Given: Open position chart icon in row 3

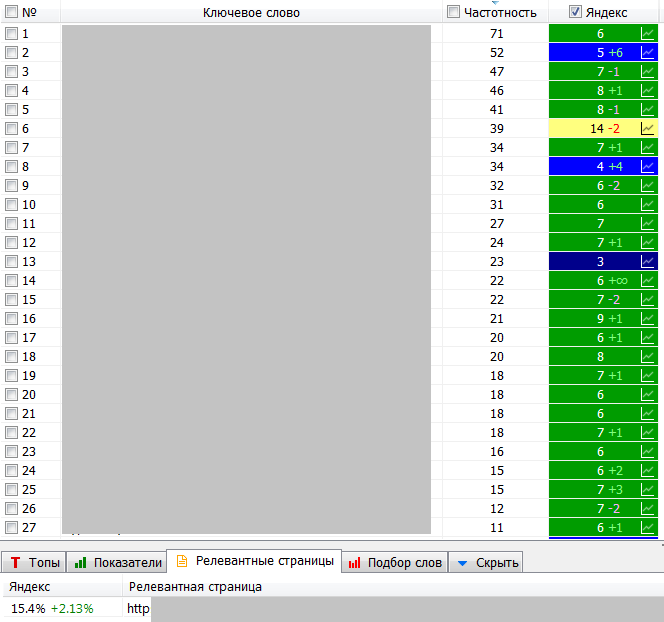Looking at the screenshot, I should (647, 72).
